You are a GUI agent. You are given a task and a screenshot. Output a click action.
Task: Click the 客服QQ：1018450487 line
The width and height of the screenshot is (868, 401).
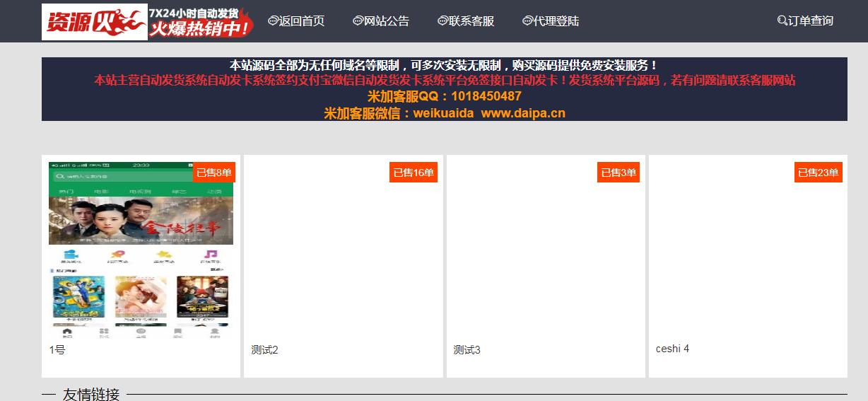[x=445, y=96]
